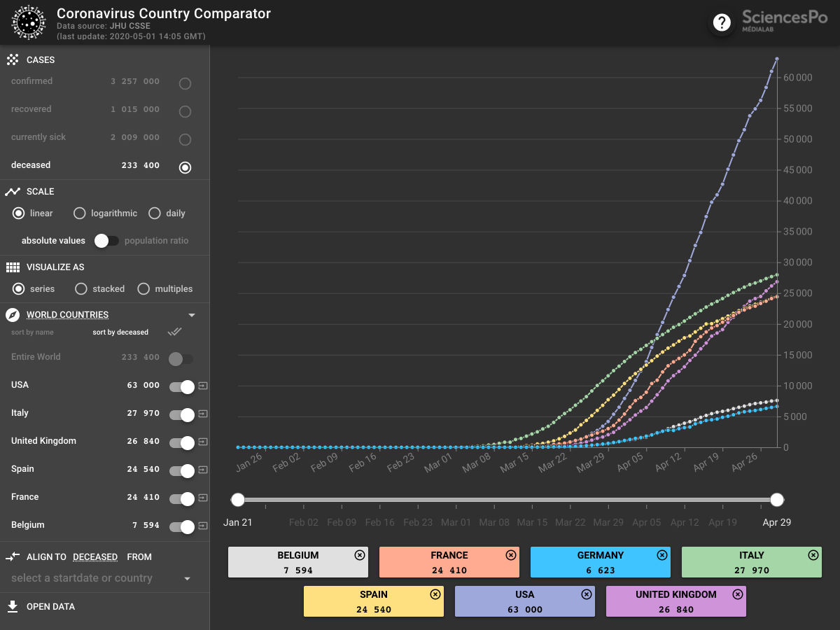
Task: Select the confirmed cases radio button
Action: (x=185, y=84)
